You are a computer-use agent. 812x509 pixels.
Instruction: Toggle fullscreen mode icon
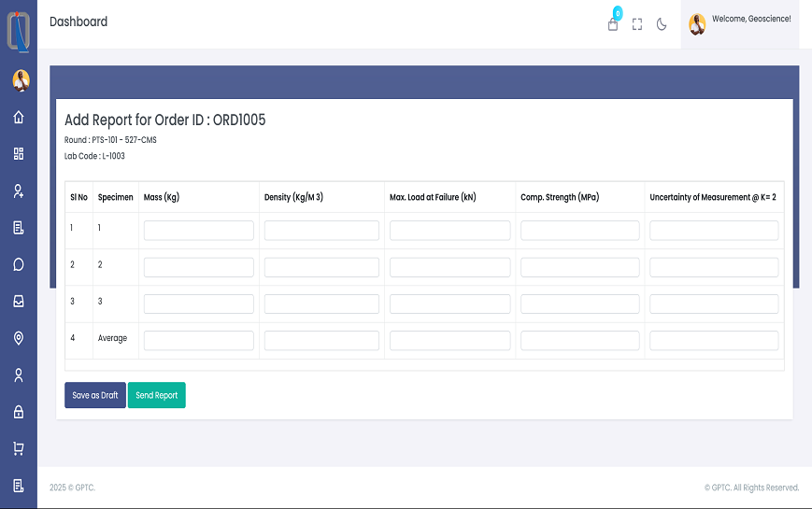click(x=637, y=24)
